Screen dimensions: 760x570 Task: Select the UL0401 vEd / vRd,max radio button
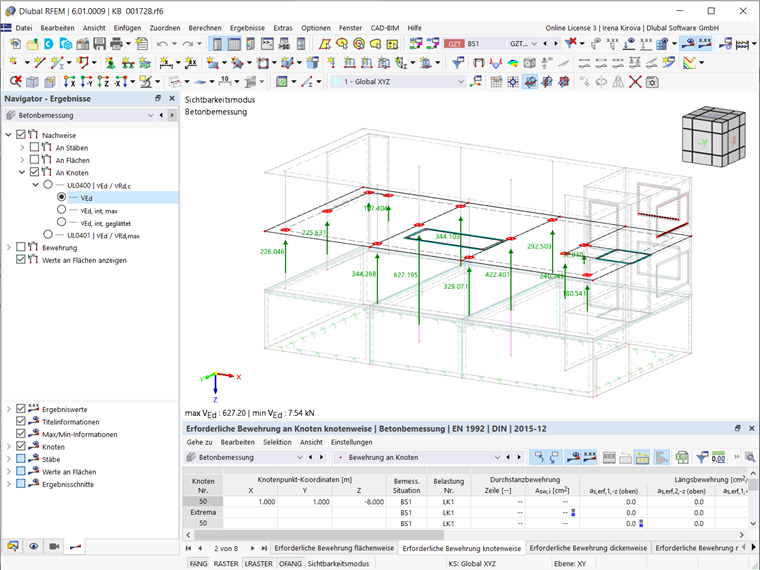(x=48, y=235)
